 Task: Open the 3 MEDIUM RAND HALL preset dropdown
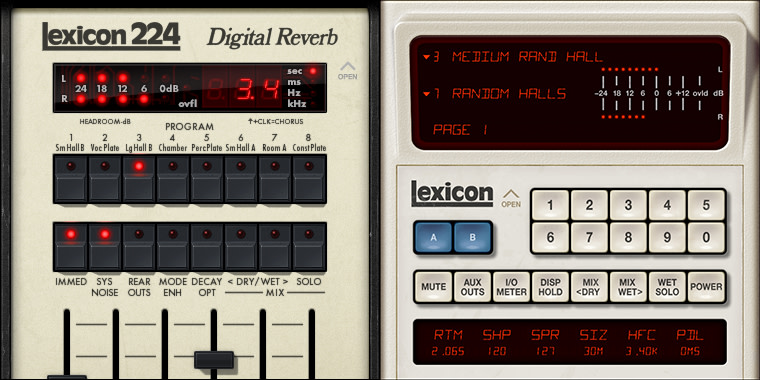click(513, 57)
